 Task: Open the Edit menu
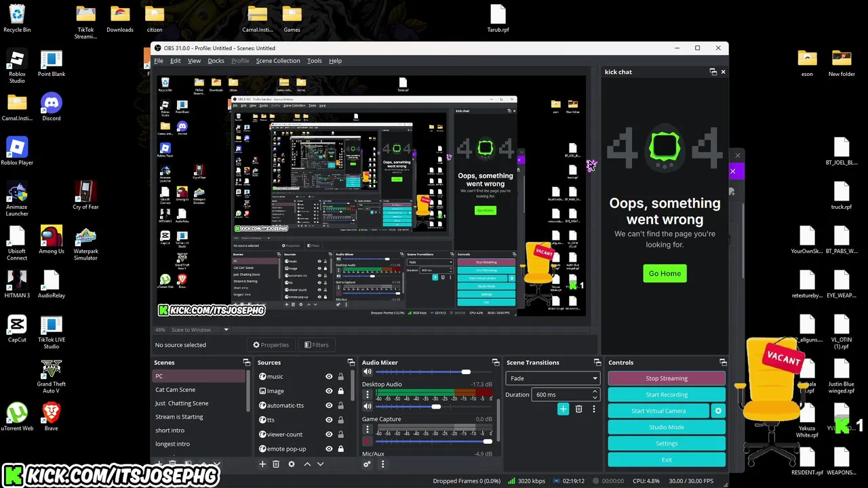pos(176,61)
